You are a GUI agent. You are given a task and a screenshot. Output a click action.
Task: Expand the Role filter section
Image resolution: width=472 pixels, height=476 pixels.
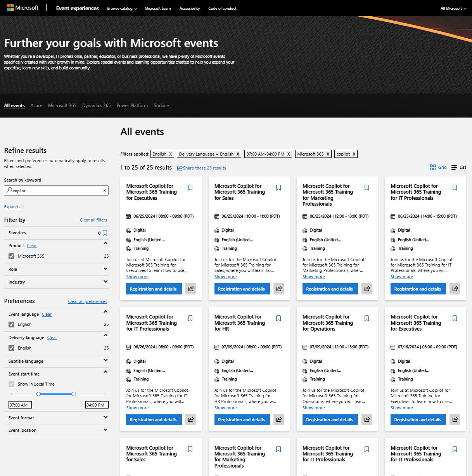point(105,269)
